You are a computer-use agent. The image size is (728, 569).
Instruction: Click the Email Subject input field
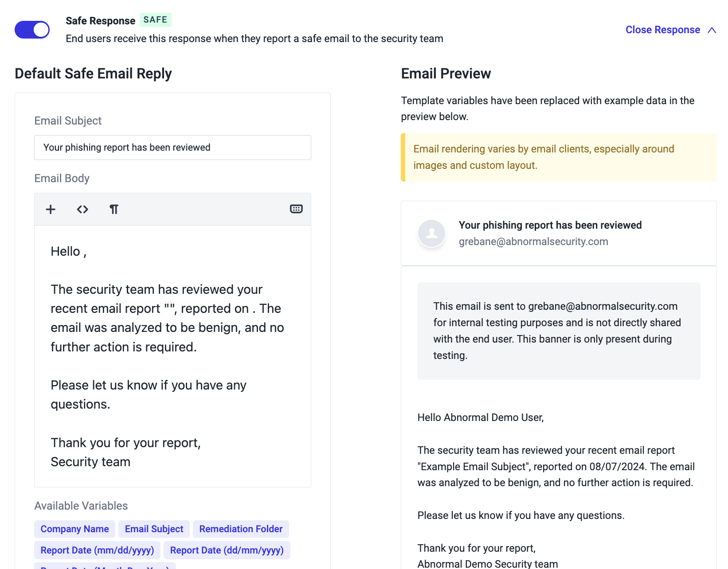172,148
